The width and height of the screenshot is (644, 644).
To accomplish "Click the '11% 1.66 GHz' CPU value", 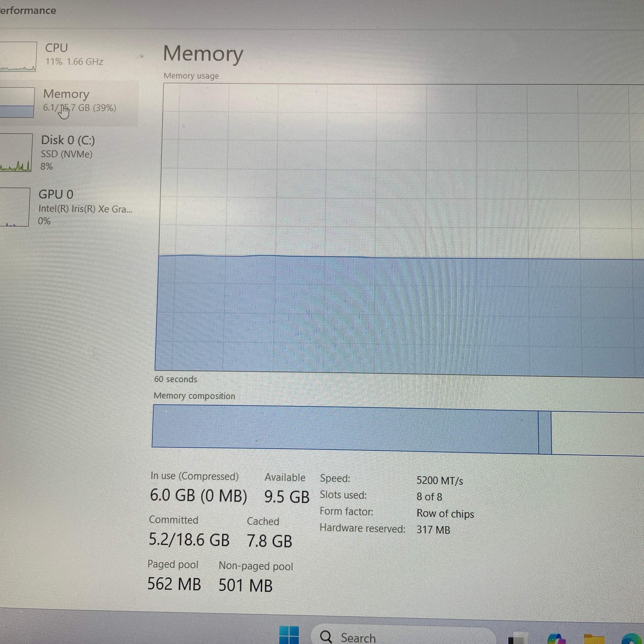I will [74, 62].
